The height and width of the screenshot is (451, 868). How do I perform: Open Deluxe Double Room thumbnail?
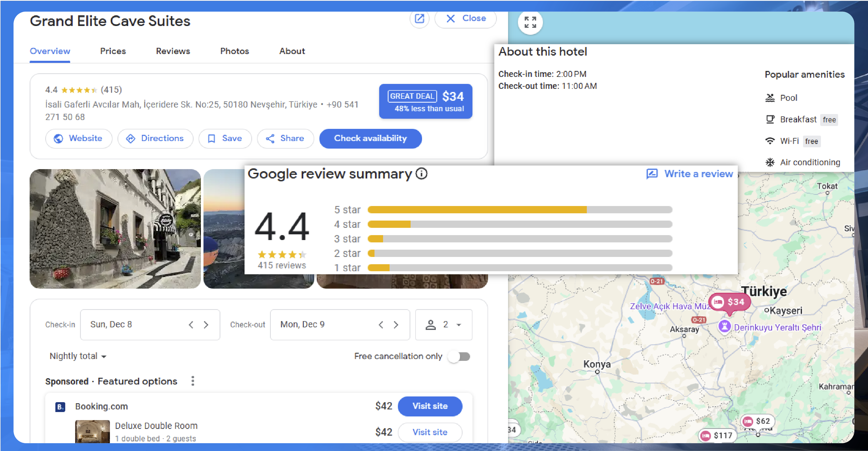[x=92, y=432]
